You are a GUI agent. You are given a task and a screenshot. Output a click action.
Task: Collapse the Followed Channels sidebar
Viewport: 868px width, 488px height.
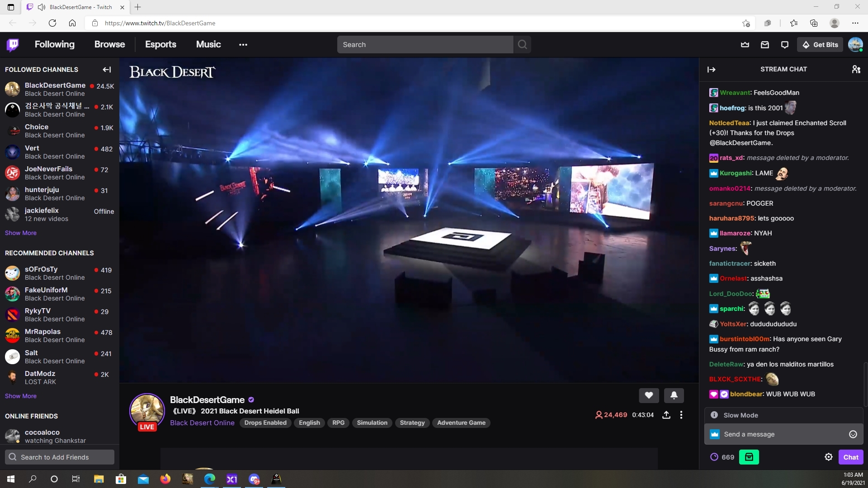(x=107, y=69)
